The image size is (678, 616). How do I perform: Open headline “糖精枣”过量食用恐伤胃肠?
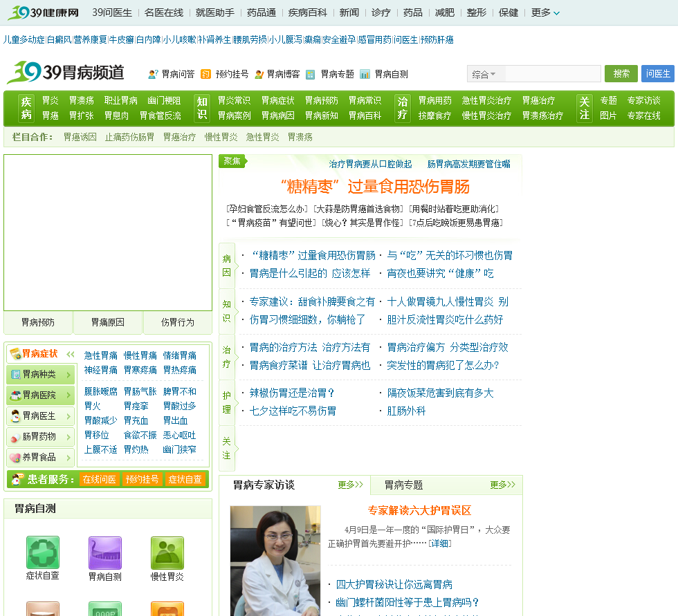(x=374, y=187)
